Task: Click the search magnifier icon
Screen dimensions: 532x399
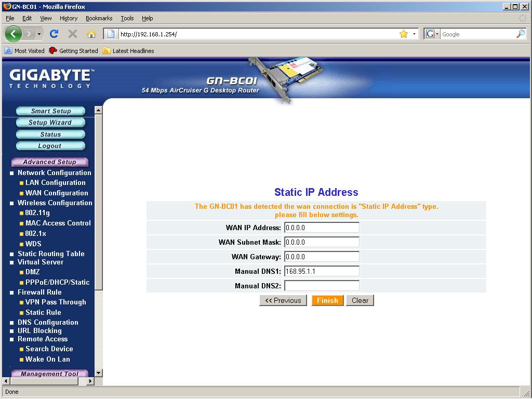Action: point(521,34)
